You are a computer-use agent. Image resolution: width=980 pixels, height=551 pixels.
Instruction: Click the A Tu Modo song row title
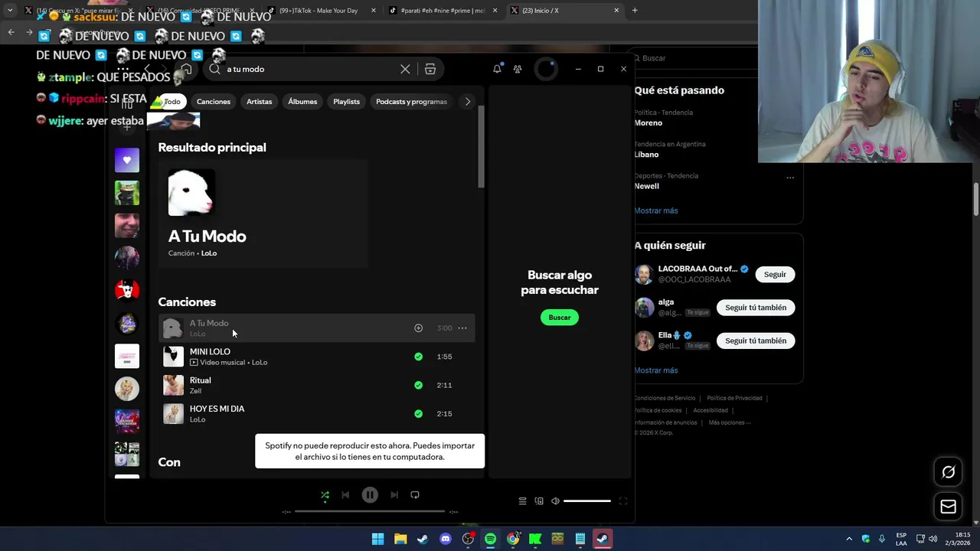click(x=209, y=323)
